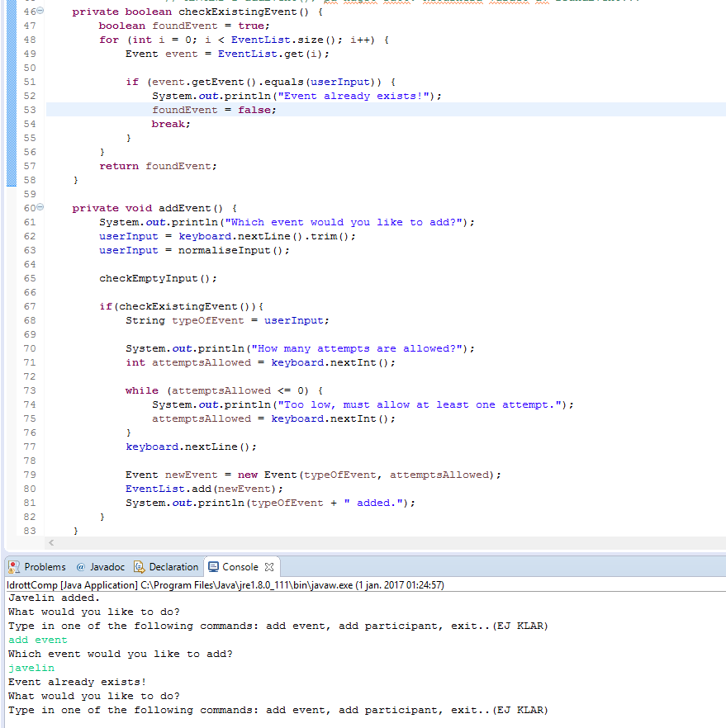The image size is (726, 728).
Task: Collapse the addEvent method fold marker
Action: pyautogui.click(x=39, y=207)
